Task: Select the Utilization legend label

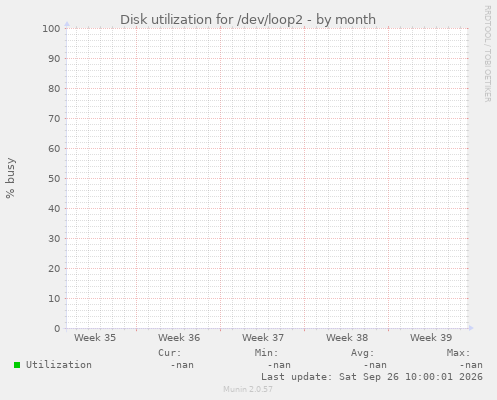Action: pyautogui.click(x=59, y=365)
